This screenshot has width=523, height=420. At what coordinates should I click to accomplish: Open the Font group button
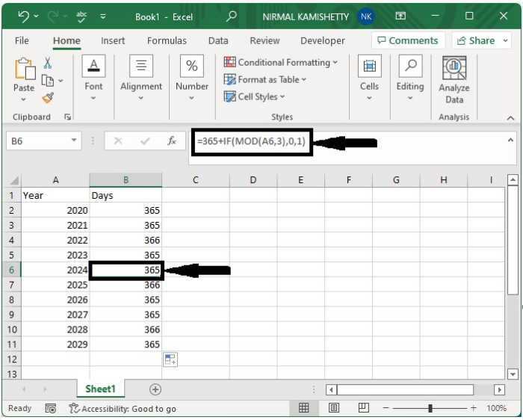point(93,78)
